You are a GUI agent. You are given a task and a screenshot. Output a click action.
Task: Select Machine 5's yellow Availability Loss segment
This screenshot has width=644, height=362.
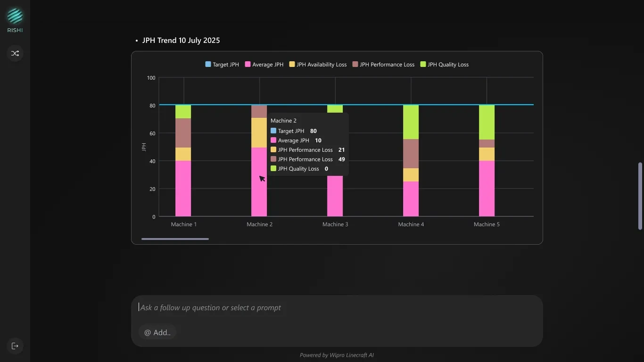[487, 154]
